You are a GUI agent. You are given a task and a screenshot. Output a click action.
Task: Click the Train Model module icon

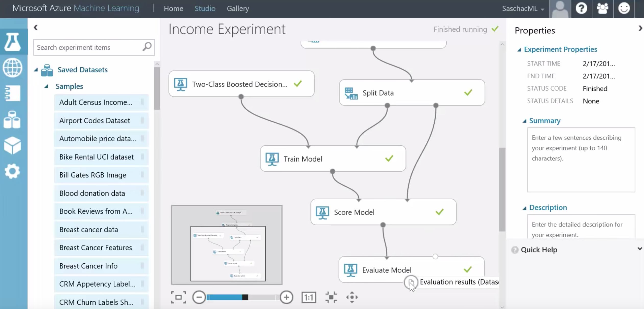pyautogui.click(x=272, y=159)
